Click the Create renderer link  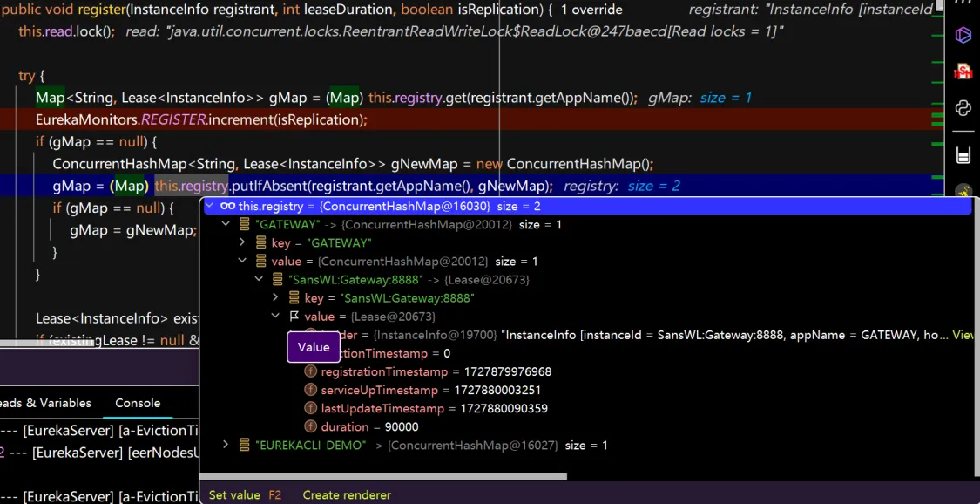tap(347, 494)
